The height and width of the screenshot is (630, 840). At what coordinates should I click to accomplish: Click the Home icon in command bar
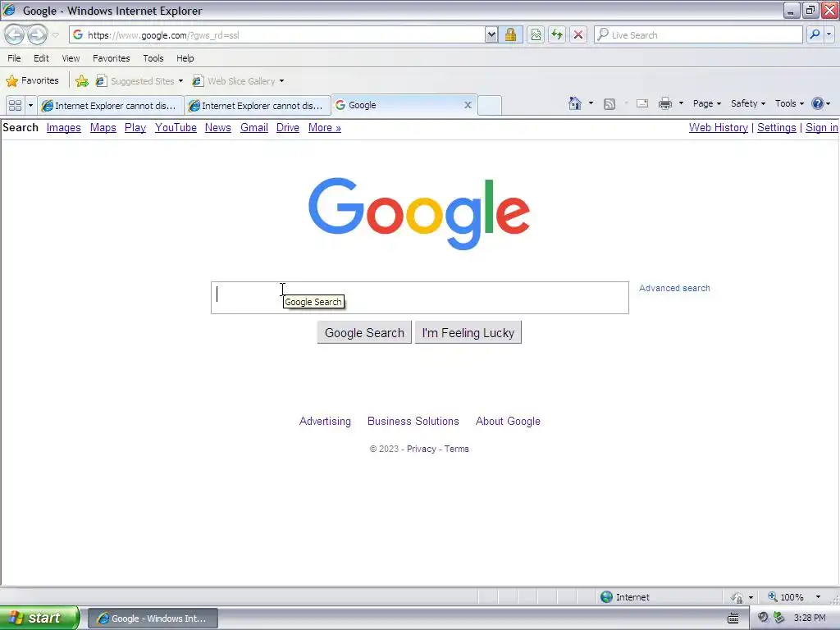(575, 103)
